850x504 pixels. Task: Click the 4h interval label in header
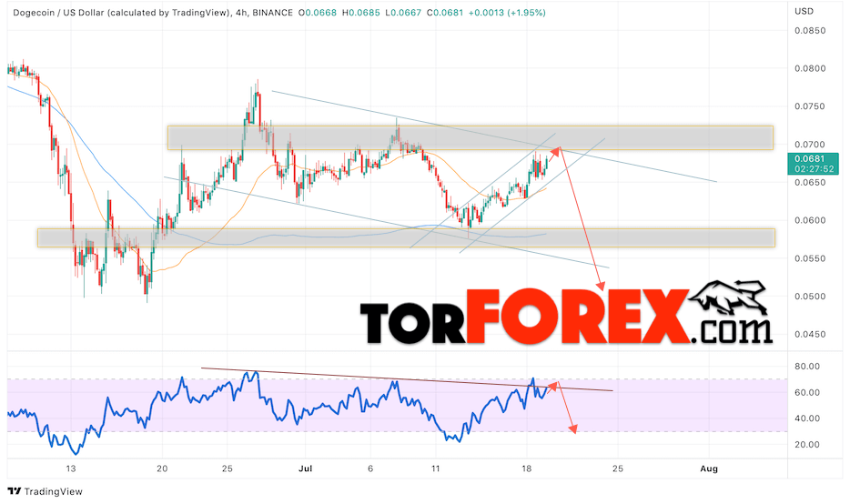coord(242,13)
